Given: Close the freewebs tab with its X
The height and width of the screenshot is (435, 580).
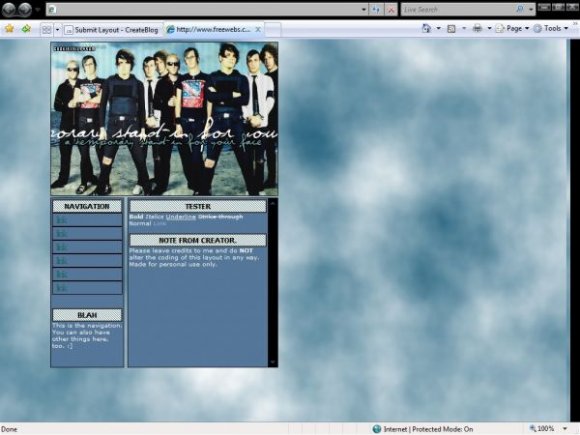Looking at the screenshot, I should click(x=258, y=29).
